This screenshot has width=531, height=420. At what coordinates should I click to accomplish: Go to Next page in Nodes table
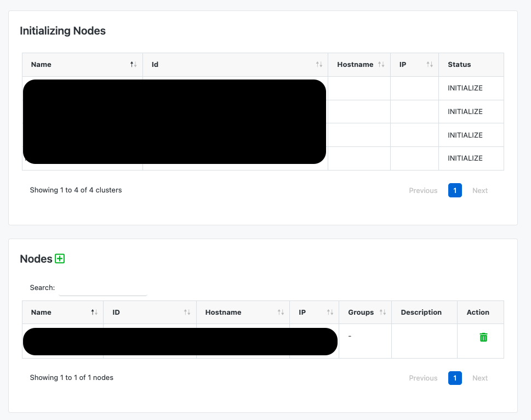480,378
